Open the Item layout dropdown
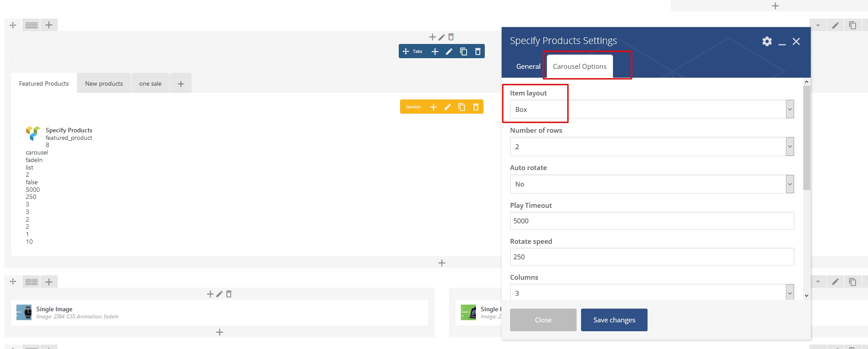The width and height of the screenshot is (868, 349). [x=651, y=109]
